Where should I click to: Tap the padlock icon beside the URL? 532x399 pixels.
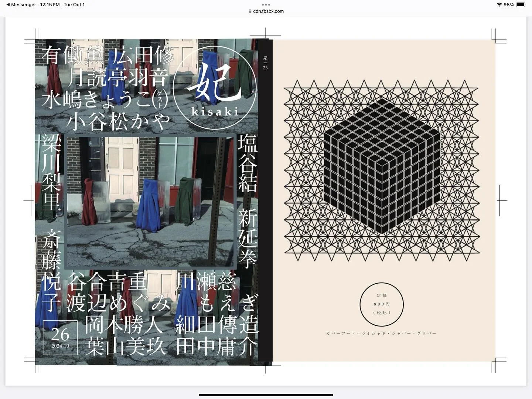click(250, 11)
